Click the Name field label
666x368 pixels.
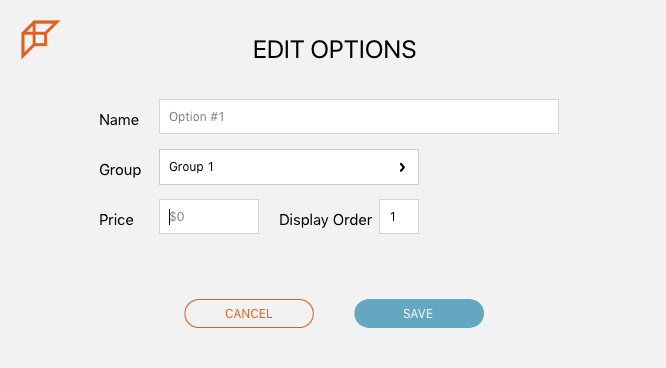pos(119,120)
